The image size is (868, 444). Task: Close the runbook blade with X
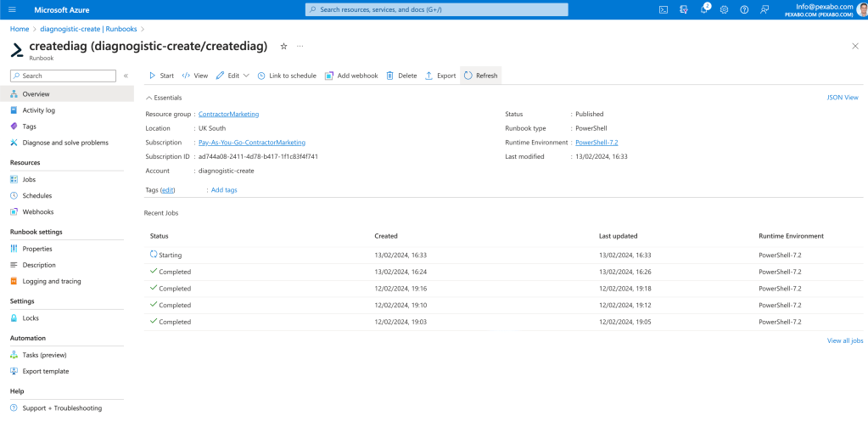tap(855, 47)
